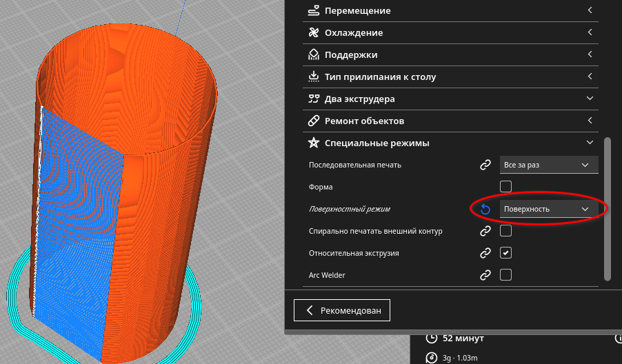Viewport: 622px width, 364px height.
Task: Reset Поверхностный режим with the blue arrow
Action: (485, 209)
